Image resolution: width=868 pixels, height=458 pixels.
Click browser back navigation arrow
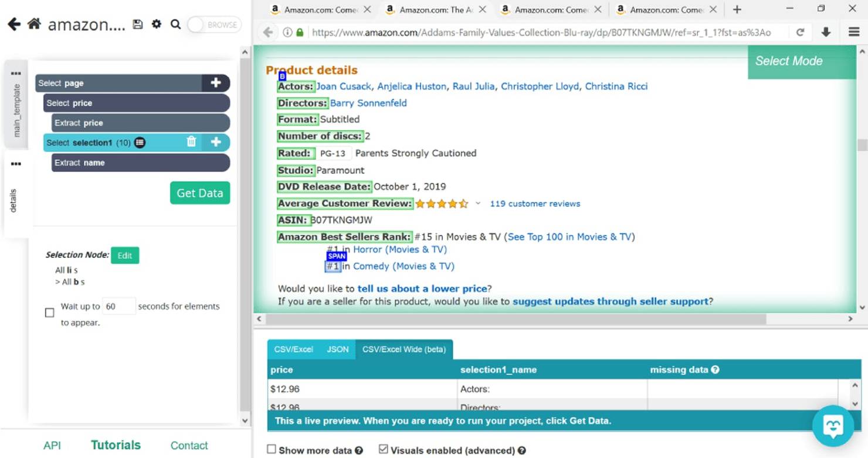tap(268, 32)
